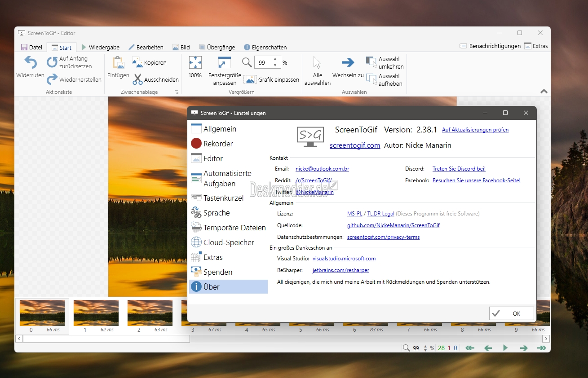Open the Übergänge tab
Screen dimensions: 588x378
217,47
